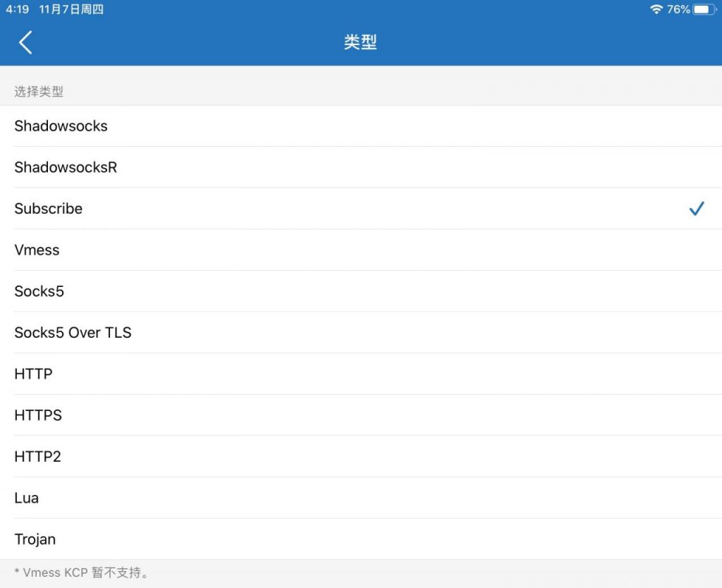Open the Lua type entry
The image size is (722, 588).
27,498
